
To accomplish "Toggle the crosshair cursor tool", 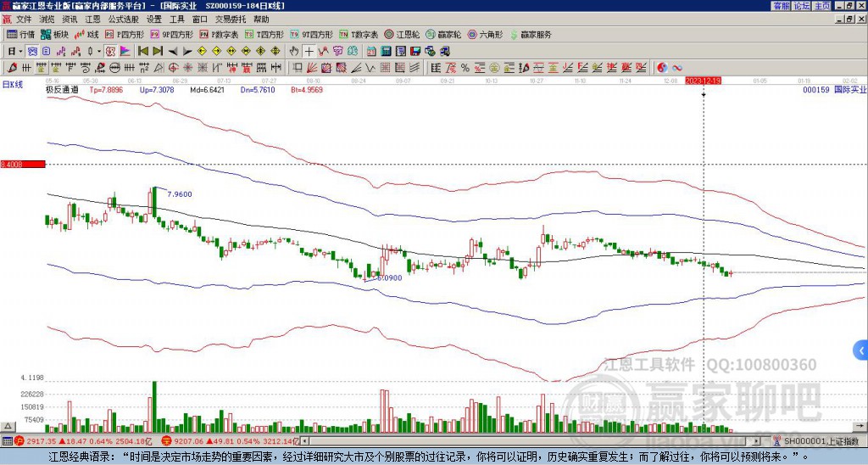I will [x=309, y=52].
